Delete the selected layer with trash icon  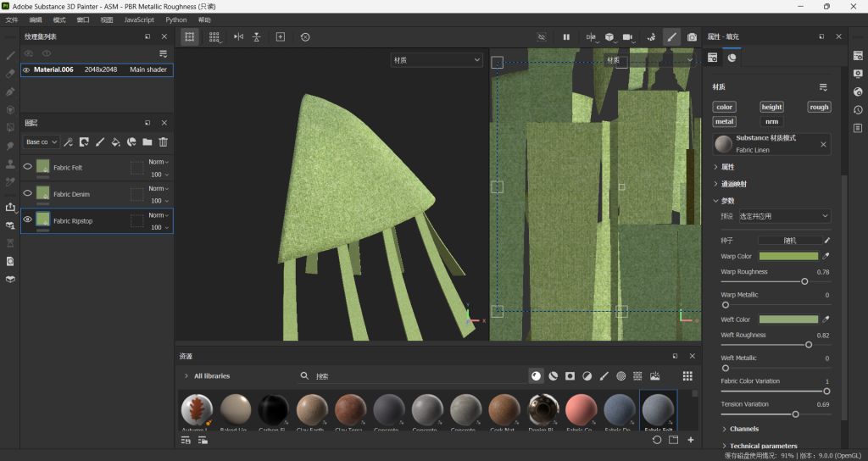(164, 142)
